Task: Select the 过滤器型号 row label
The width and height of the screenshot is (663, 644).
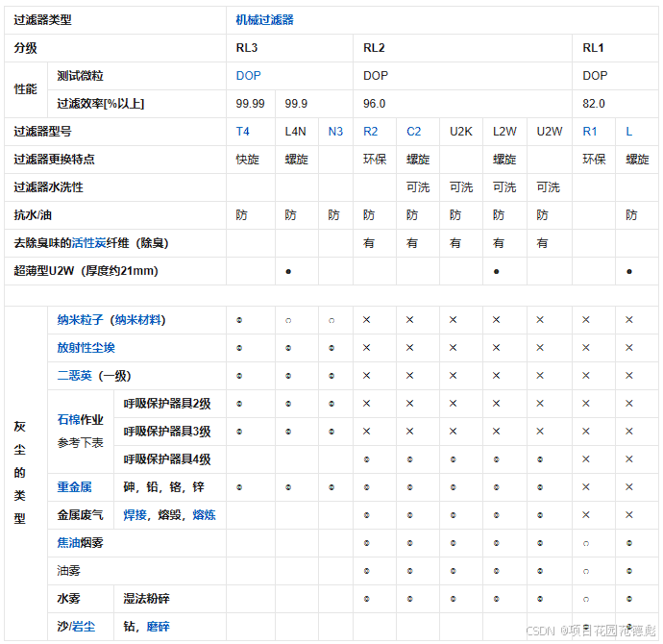Action: pos(42,132)
